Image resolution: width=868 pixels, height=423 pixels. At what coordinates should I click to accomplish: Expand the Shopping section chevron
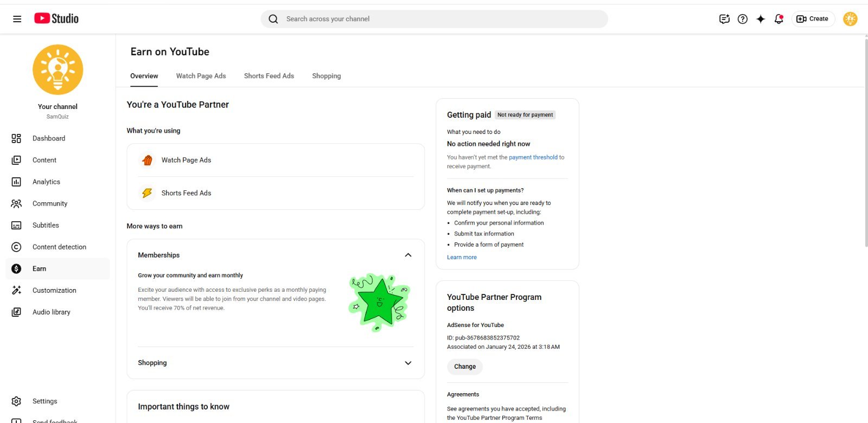pyautogui.click(x=408, y=363)
